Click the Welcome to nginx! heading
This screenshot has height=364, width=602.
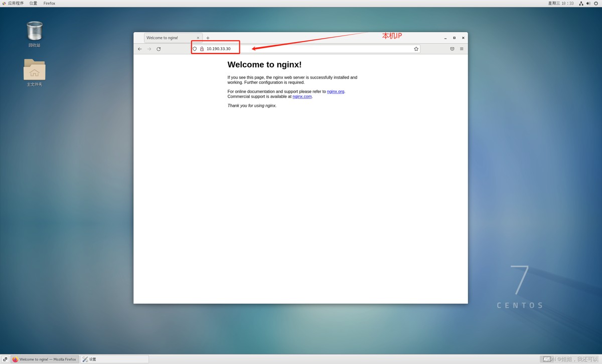click(x=264, y=65)
